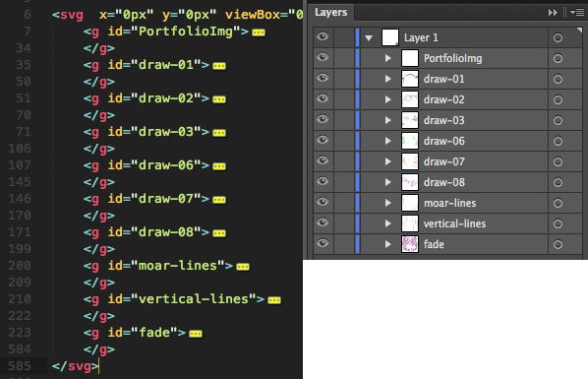Expand the vertical-lines group

click(388, 223)
